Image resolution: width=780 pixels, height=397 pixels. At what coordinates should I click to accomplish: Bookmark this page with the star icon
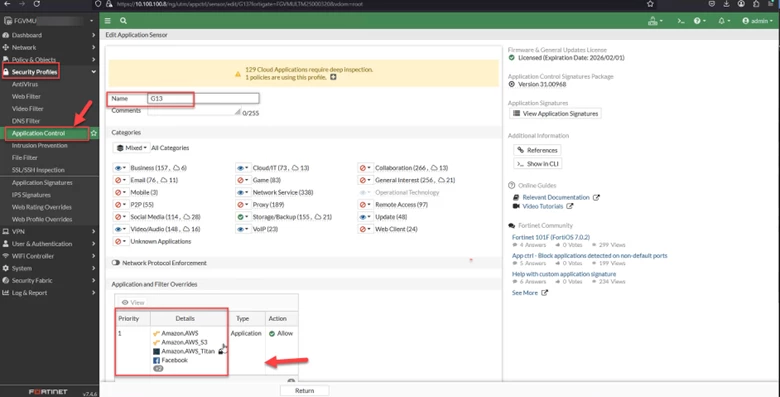tap(650, 3)
